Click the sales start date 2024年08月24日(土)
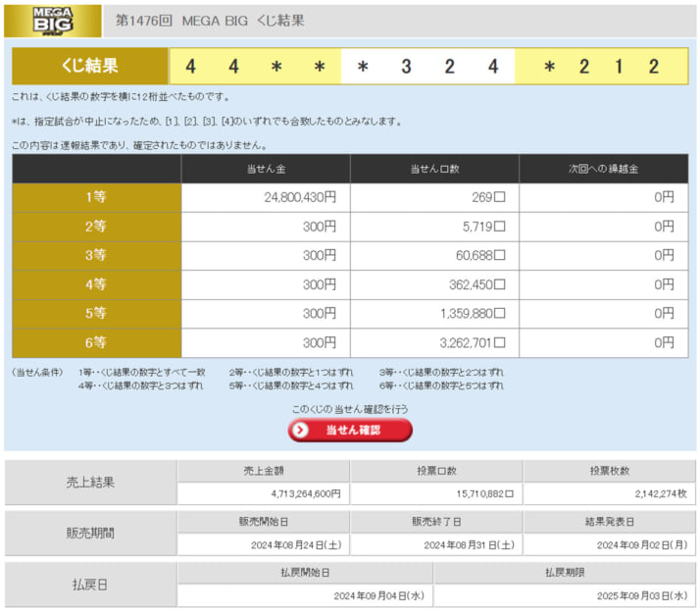The image size is (700, 614). pyautogui.click(x=296, y=545)
